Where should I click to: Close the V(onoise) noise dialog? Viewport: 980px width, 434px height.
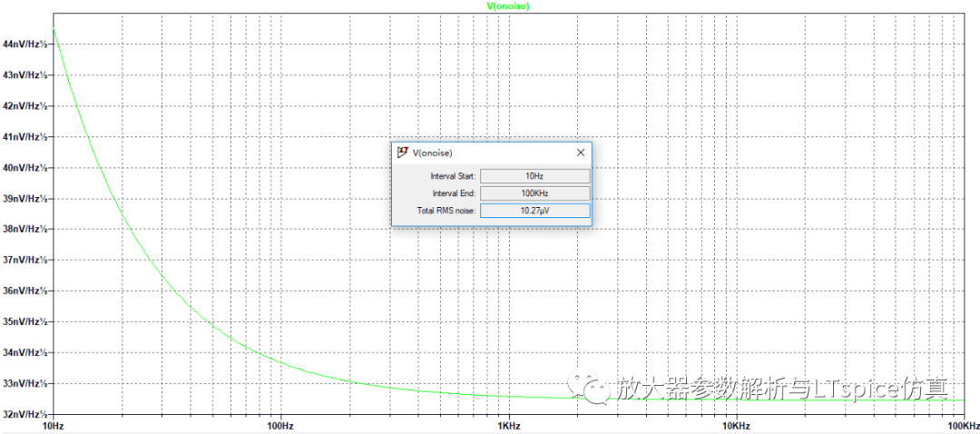pyautogui.click(x=580, y=153)
